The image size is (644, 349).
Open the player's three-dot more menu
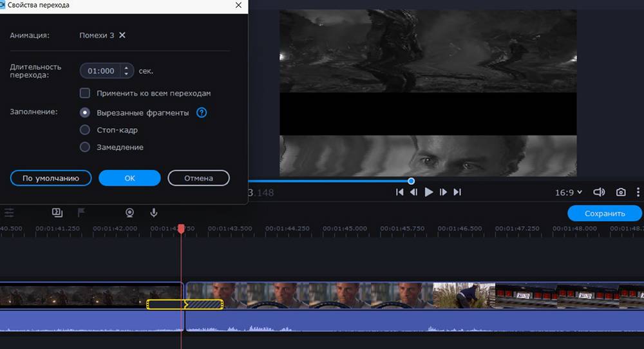[x=638, y=192]
